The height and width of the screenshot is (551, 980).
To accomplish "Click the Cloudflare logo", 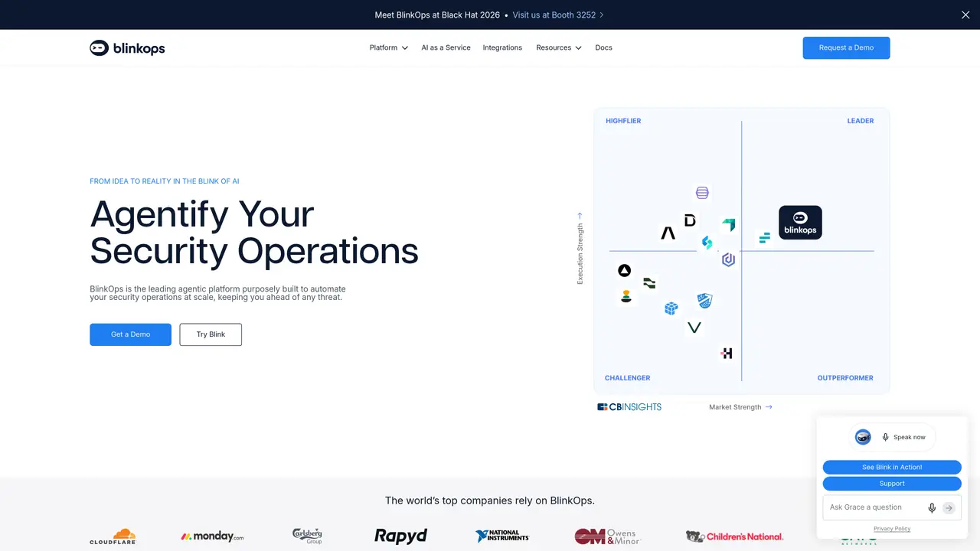I will pos(113,536).
